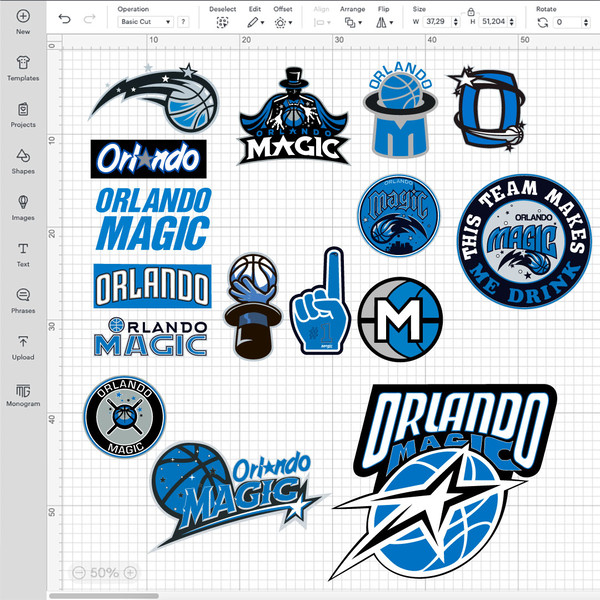Viewport: 600px width, 600px height.
Task: Start a new project with New
Action: pos(23,22)
